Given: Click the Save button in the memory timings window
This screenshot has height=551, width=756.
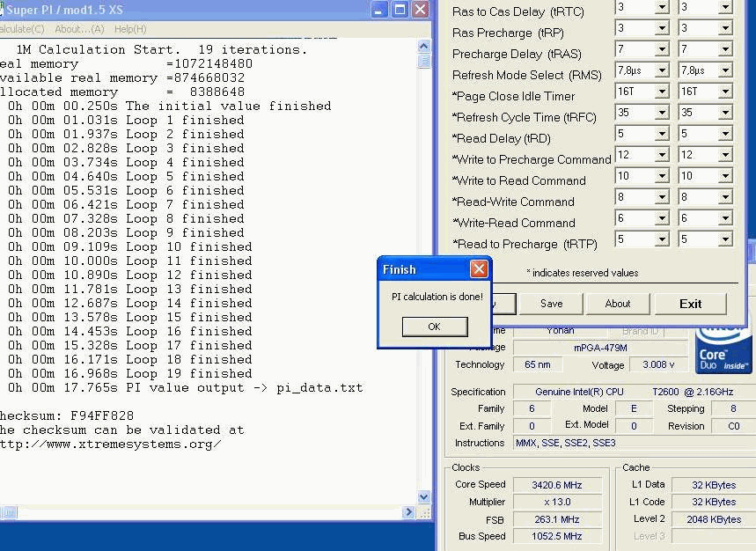Looking at the screenshot, I should pyautogui.click(x=551, y=304).
